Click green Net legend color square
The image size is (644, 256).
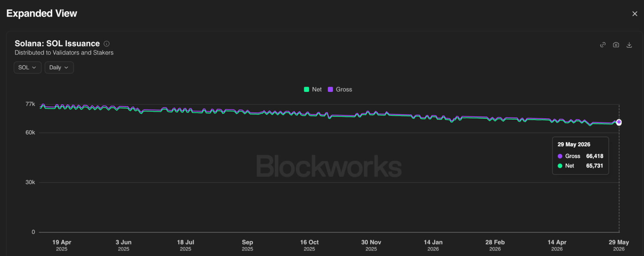[x=307, y=89]
